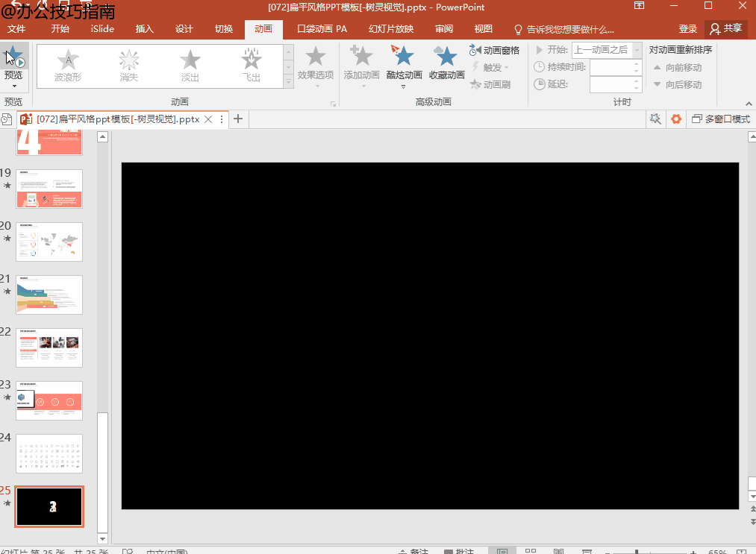Click the Preview animation star icon

click(x=14, y=57)
